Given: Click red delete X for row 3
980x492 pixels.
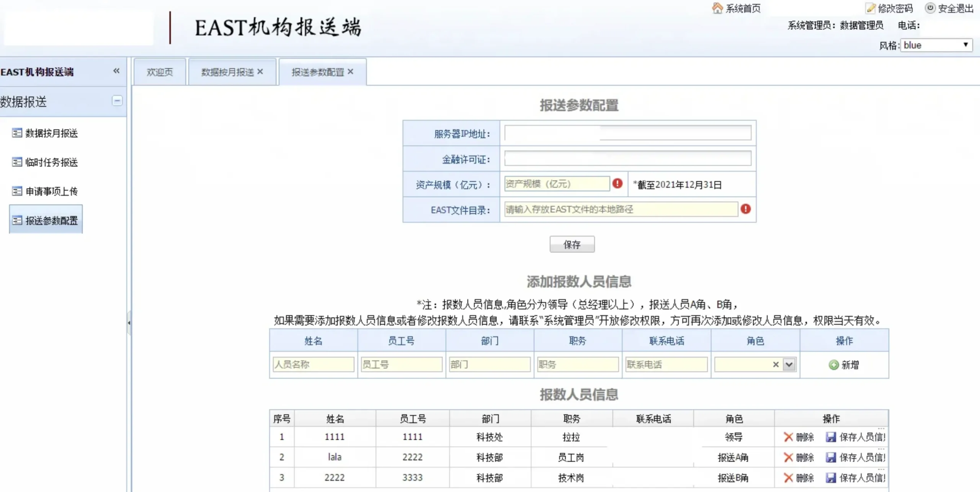Looking at the screenshot, I should [788, 477].
